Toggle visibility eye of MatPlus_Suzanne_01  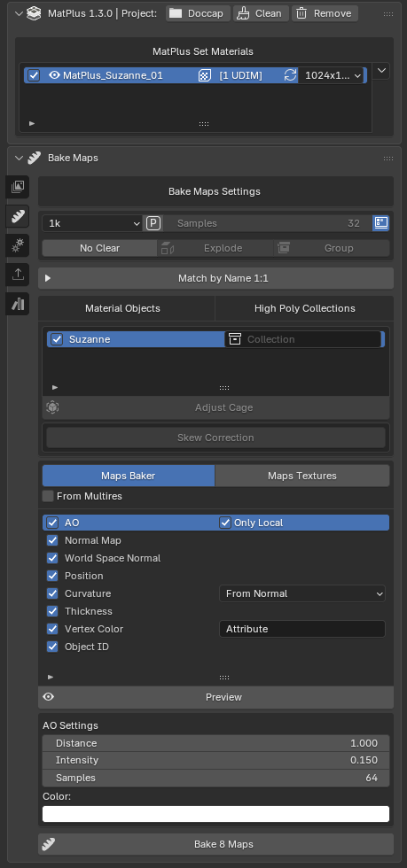tap(54, 75)
